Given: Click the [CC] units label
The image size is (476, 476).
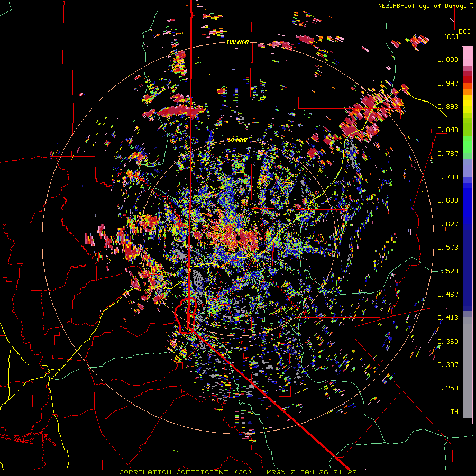Looking at the screenshot, I should pos(451,36).
